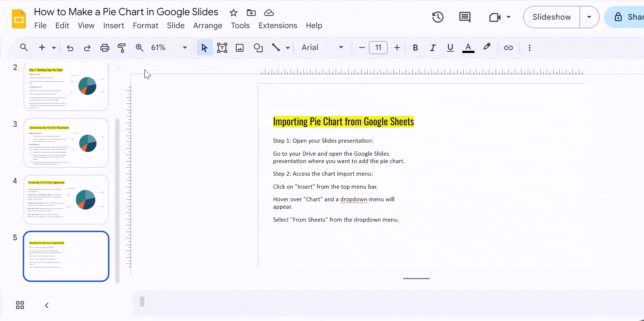Open the Slide menu
This screenshot has width=644, height=321.
coord(176,26)
